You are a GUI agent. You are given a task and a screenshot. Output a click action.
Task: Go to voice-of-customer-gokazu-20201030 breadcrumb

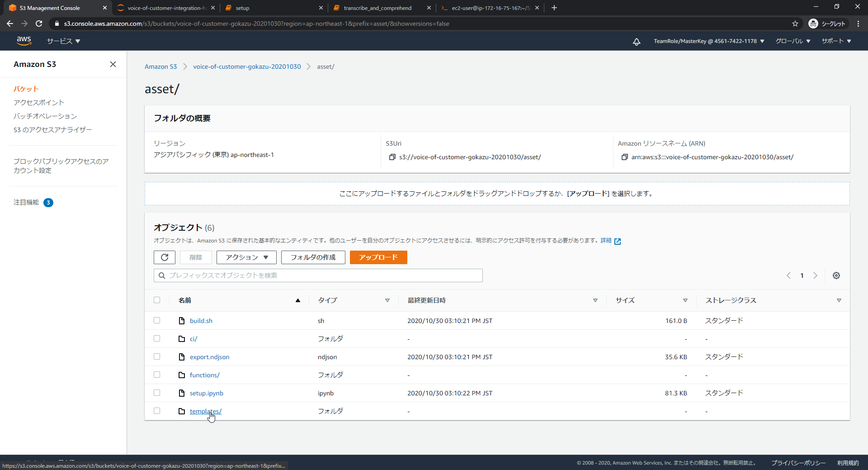[x=247, y=66]
